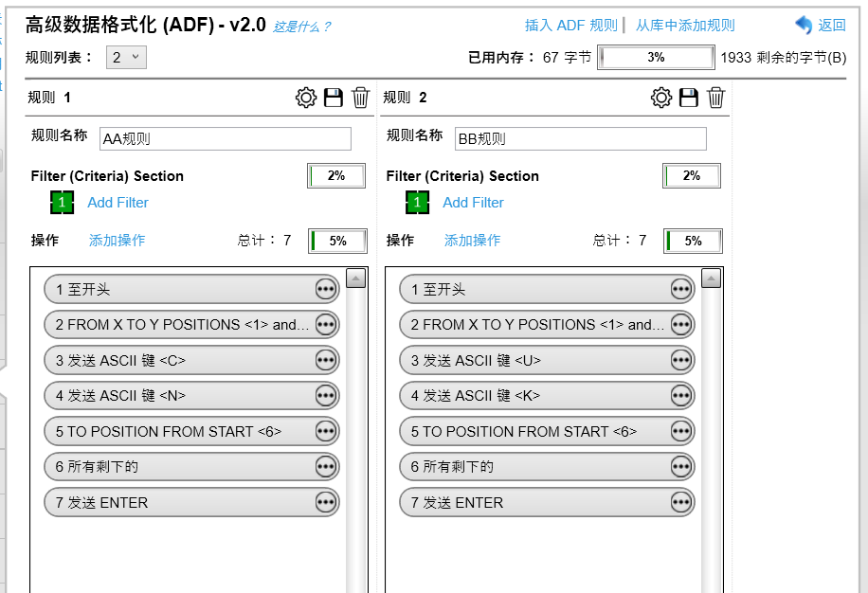
Task: Click Add Filter in rule 1
Action: pyautogui.click(x=118, y=203)
